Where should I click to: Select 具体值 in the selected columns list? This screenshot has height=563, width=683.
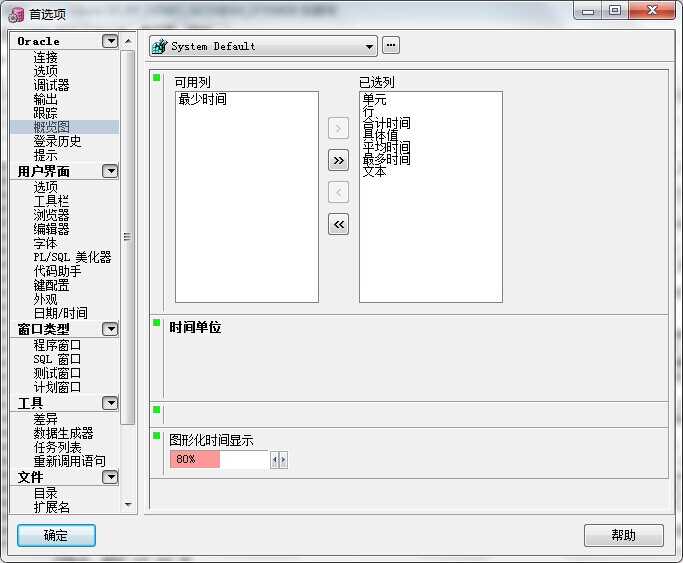pos(380,135)
